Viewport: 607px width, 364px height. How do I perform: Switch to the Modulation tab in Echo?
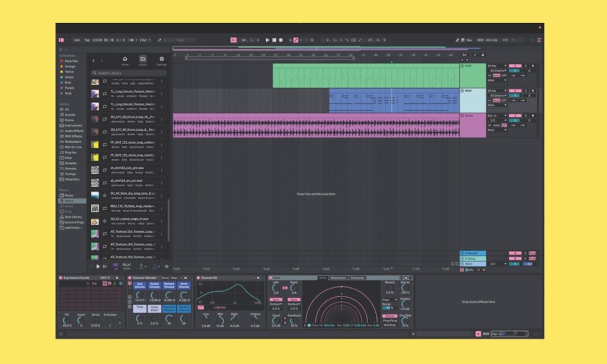tap(338, 277)
